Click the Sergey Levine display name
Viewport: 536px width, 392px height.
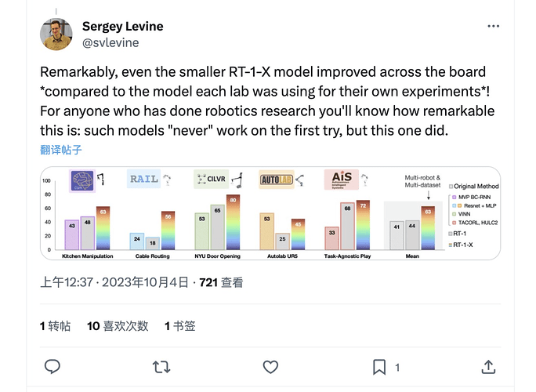point(122,27)
